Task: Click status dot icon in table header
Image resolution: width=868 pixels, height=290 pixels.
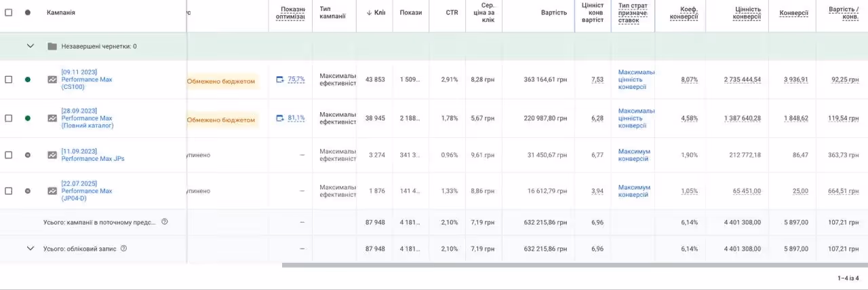Action: pos(28,12)
